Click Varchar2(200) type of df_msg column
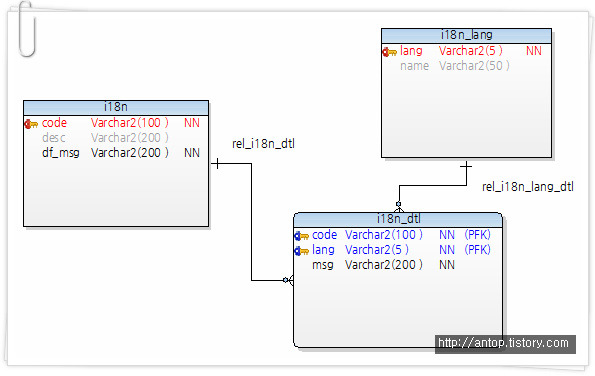This screenshot has width=595, height=376. tap(130, 153)
